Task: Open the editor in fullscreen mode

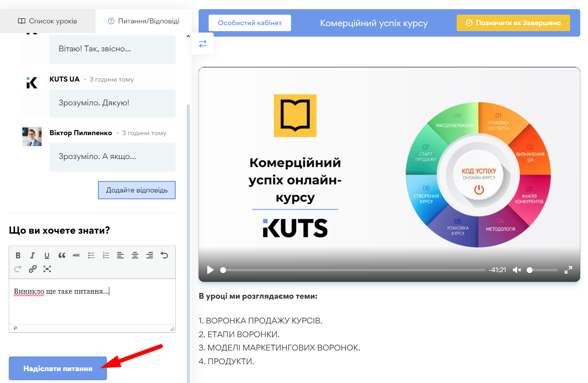Action: [x=47, y=269]
